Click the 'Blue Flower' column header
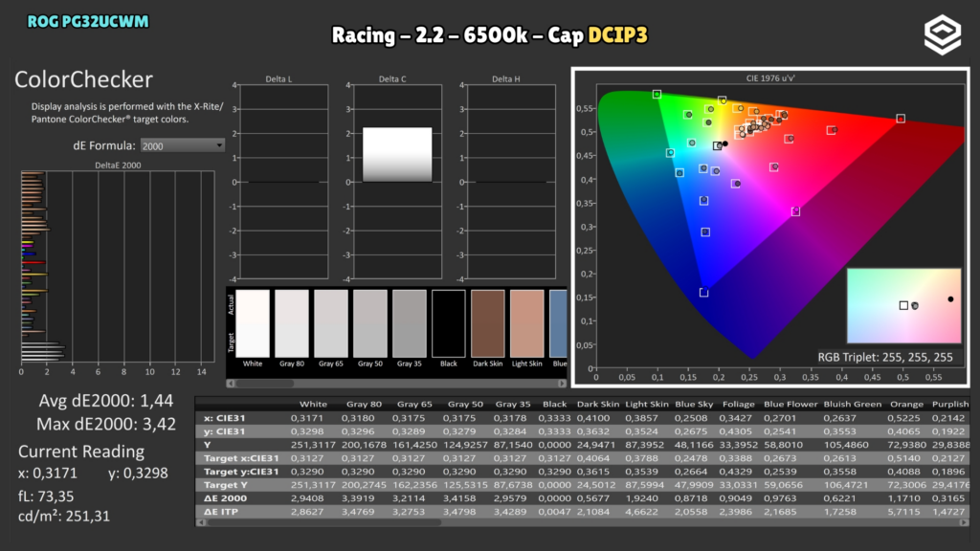The image size is (980, 551). point(790,405)
